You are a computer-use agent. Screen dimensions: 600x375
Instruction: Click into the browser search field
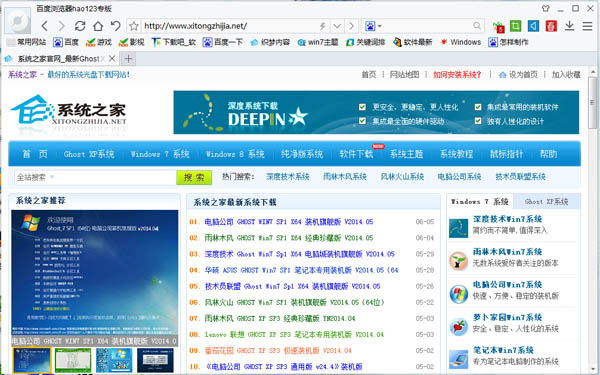(x=427, y=26)
